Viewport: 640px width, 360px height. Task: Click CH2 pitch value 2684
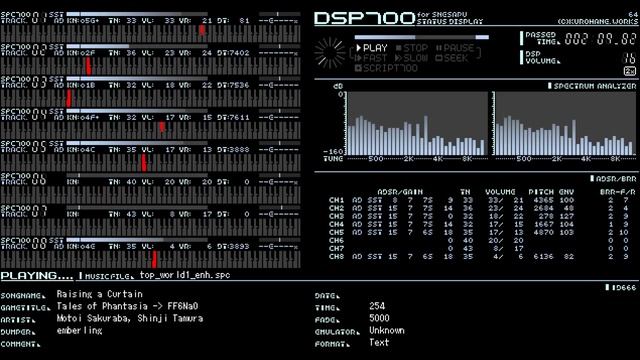coord(543,208)
